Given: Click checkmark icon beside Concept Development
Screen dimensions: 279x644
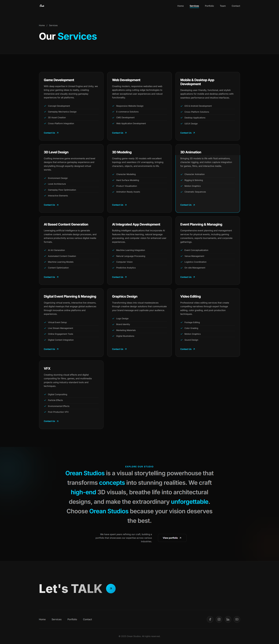Looking at the screenshot, I should click(45, 106).
